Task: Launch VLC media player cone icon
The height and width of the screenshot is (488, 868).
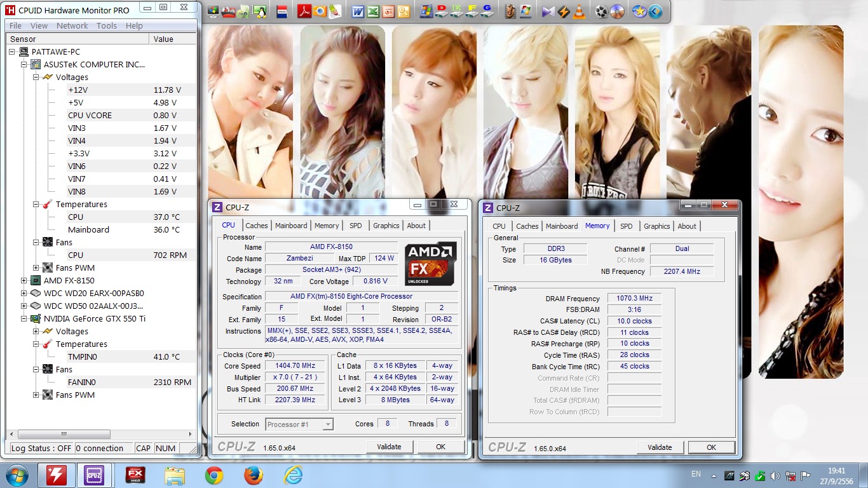Action: (x=579, y=11)
